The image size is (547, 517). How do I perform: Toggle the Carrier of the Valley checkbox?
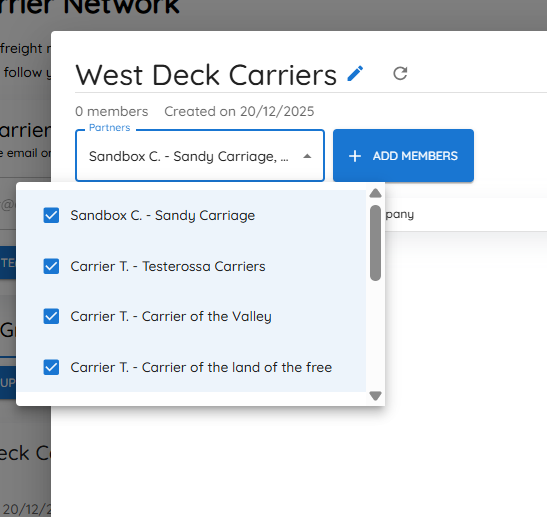(x=51, y=316)
